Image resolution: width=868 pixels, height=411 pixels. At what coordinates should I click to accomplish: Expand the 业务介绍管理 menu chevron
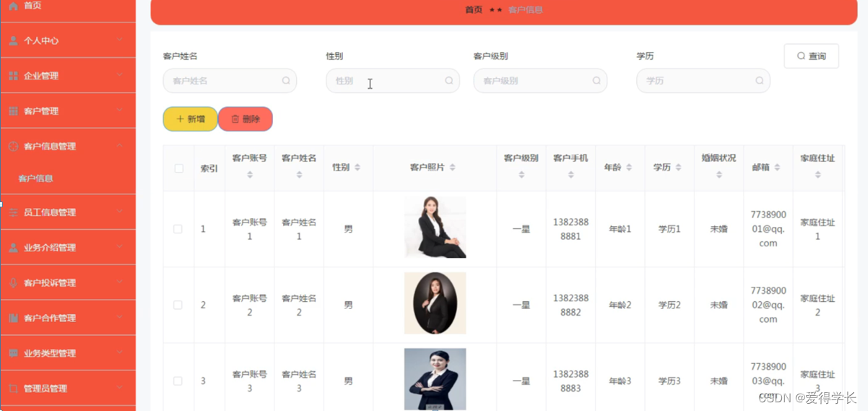pyautogui.click(x=120, y=247)
